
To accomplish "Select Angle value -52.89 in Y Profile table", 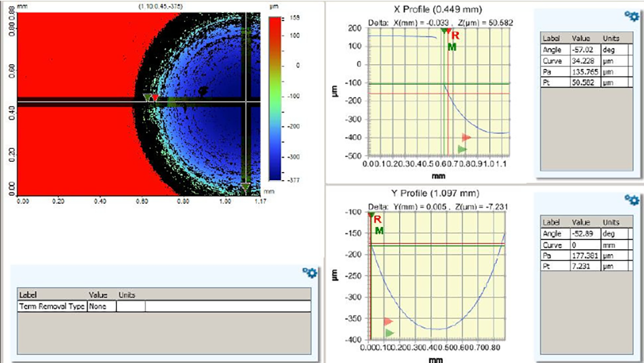I will click(582, 233).
